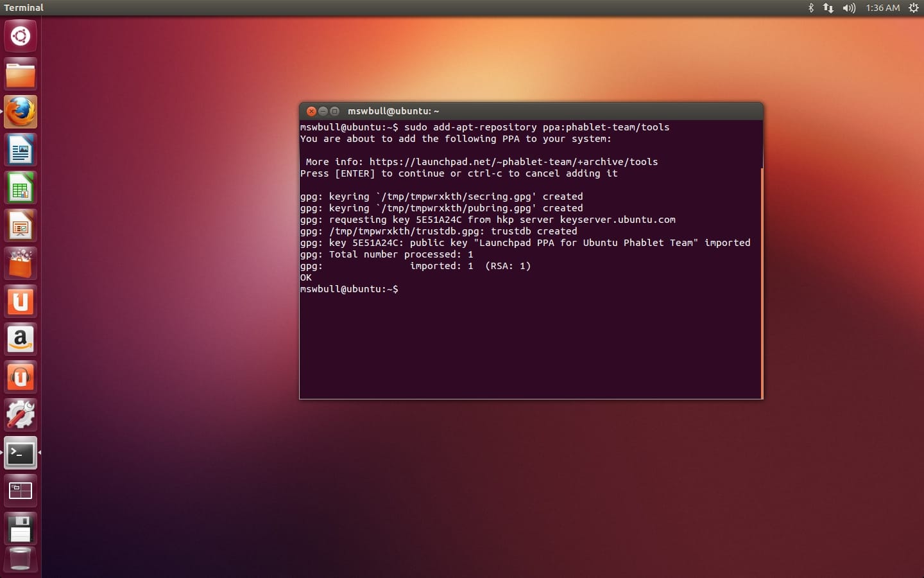Image resolution: width=924 pixels, height=578 pixels.
Task: Click the launchpad.net phablet-team URL in terminal
Action: [513, 162]
